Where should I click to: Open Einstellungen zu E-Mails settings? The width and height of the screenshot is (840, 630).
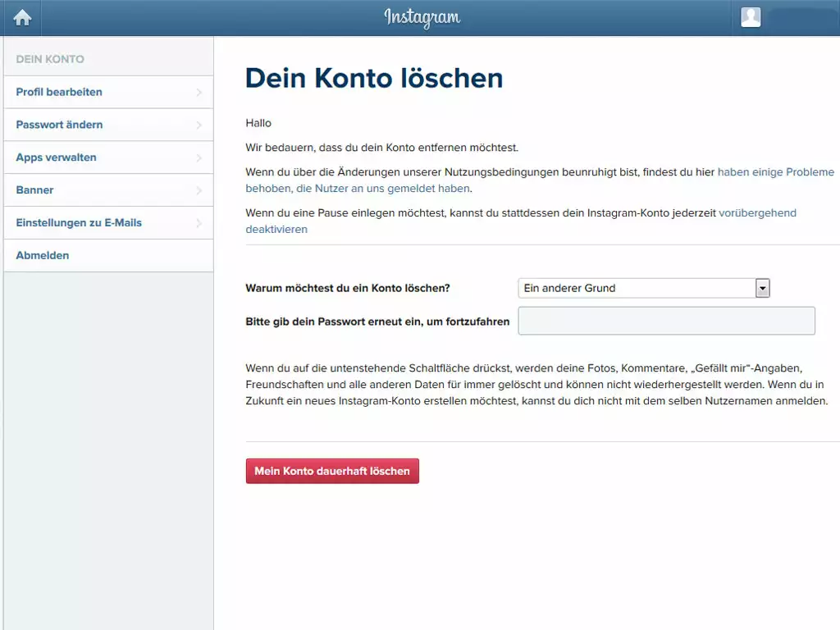79,223
